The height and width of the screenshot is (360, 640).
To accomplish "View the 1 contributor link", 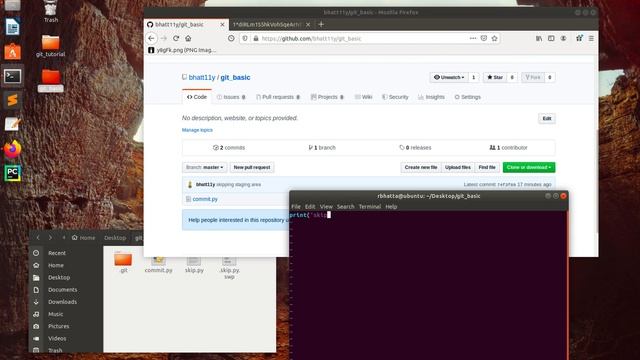I will [508, 148].
